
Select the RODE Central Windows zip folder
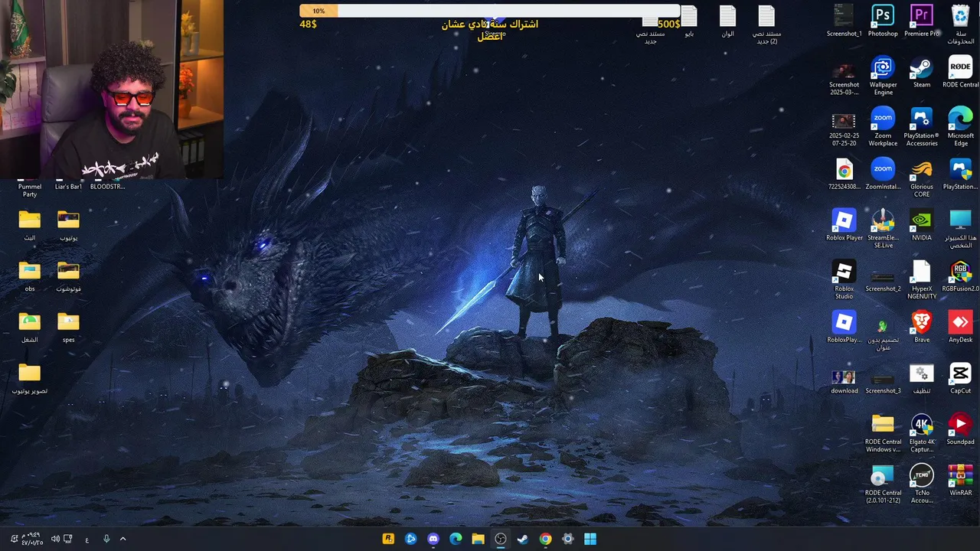[x=883, y=432]
